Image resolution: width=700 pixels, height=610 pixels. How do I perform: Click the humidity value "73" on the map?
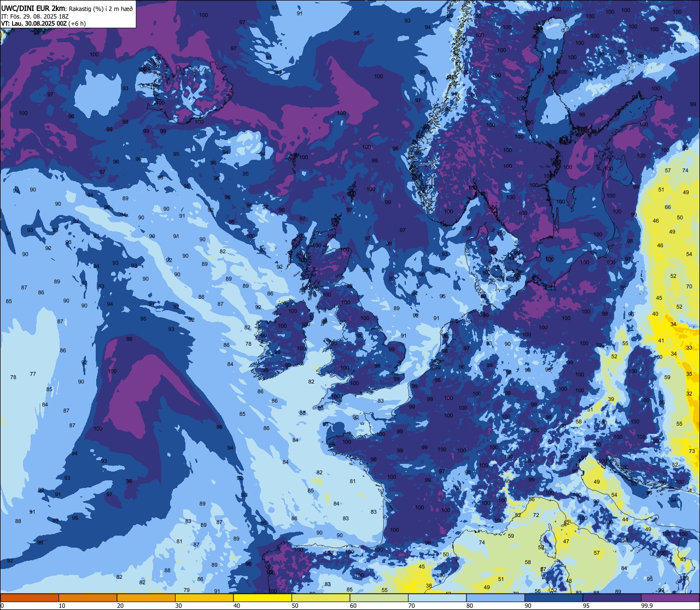692,451
